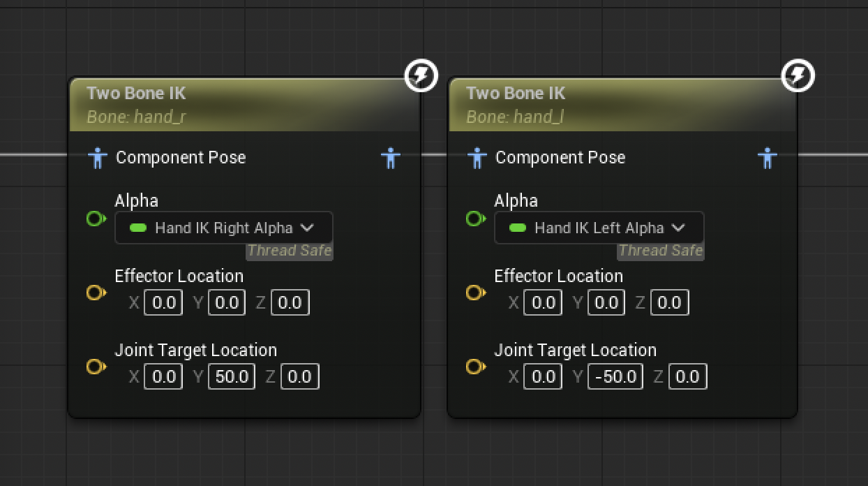Click Joint Target Y field showing 50.0
The width and height of the screenshot is (868, 486).
[232, 377]
